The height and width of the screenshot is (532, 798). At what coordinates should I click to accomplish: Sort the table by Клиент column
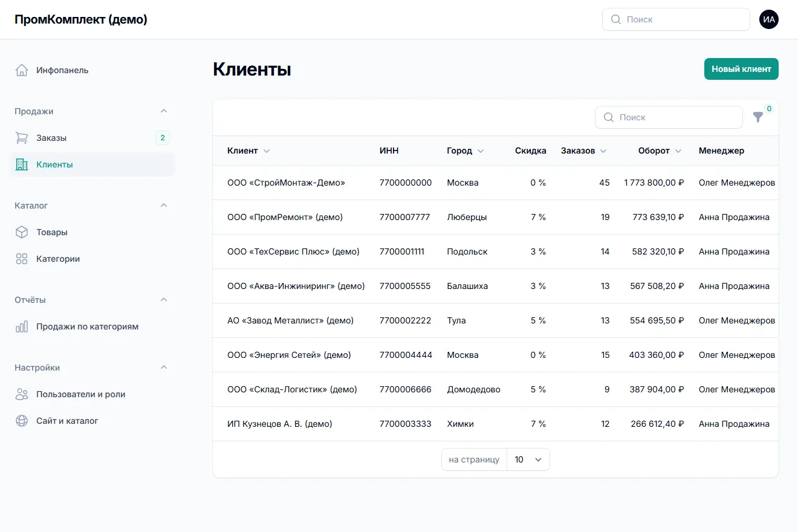coord(248,151)
